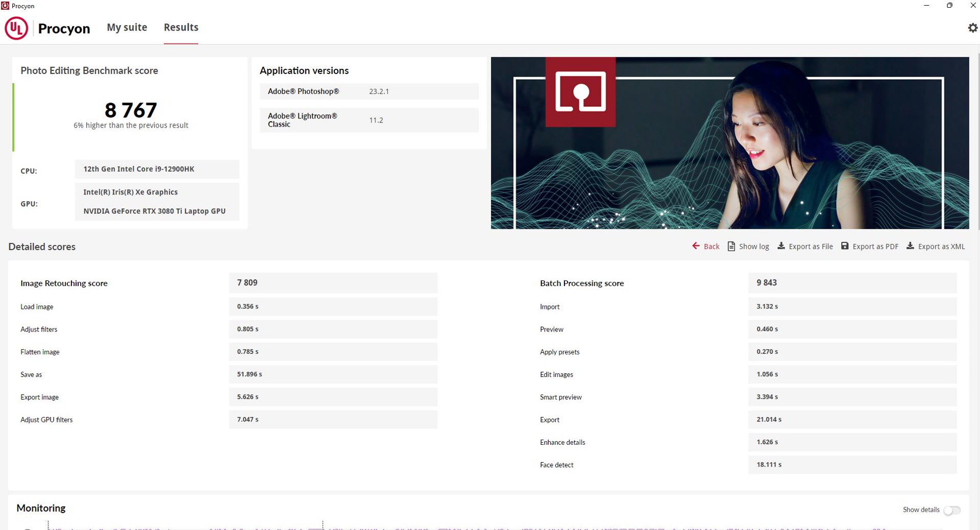Select the Results tab
This screenshot has width=980, height=530.
point(181,28)
